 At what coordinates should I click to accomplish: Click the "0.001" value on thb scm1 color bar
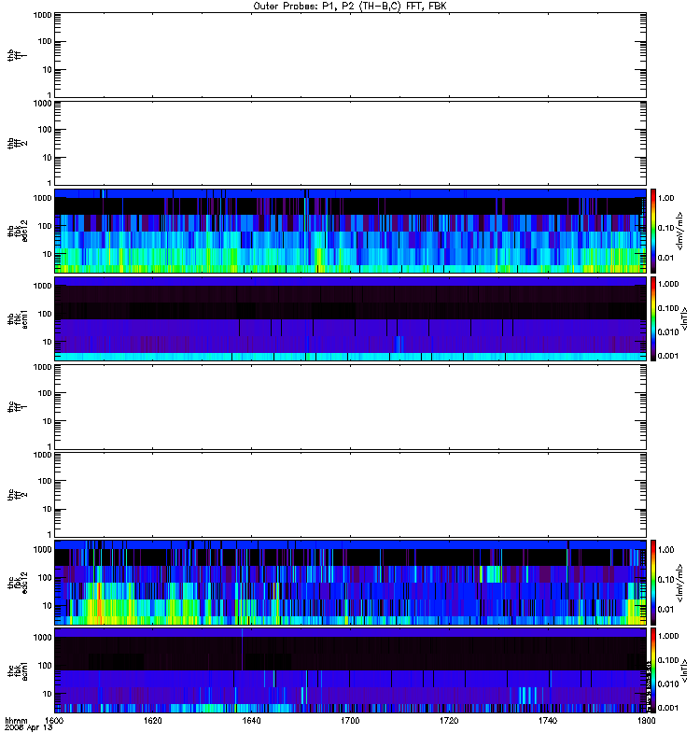[x=667, y=356]
